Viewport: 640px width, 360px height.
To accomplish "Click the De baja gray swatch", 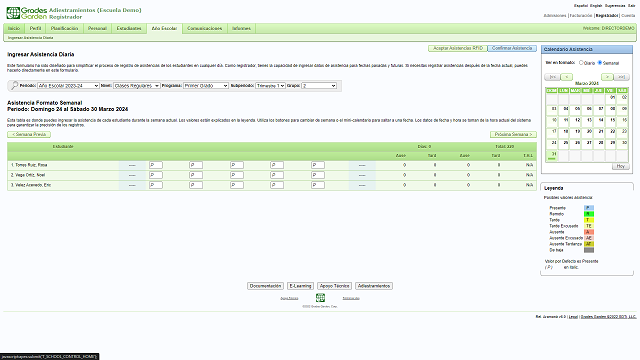I will [x=589, y=250].
